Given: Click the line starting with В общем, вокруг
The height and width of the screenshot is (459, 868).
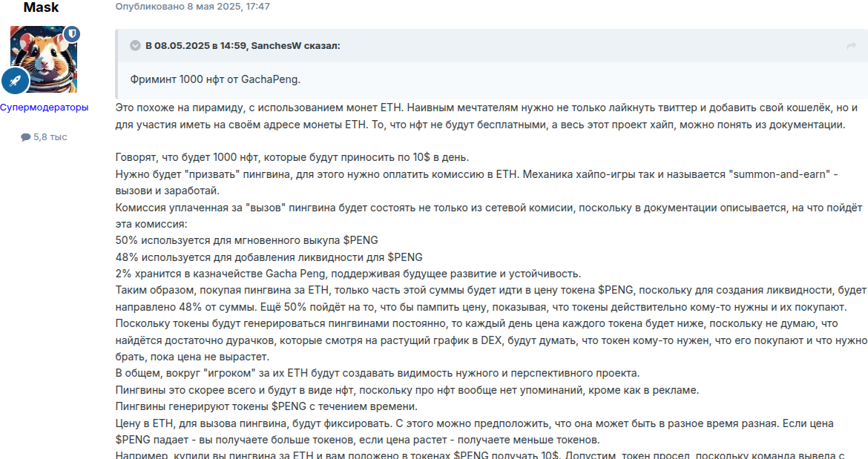Looking at the screenshot, I should pyautogui.click(x=377, y=372).
